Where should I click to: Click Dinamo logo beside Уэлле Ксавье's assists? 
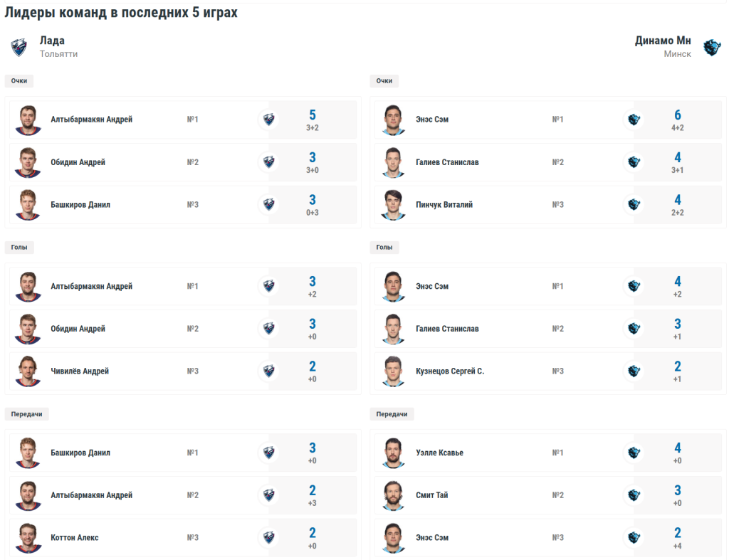click(633, 453)
